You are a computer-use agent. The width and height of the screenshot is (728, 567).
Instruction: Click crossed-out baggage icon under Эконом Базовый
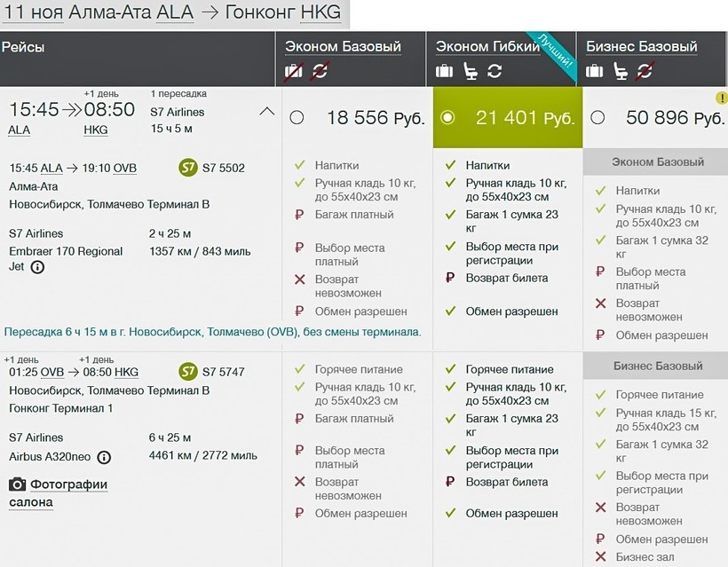point(294,71)
